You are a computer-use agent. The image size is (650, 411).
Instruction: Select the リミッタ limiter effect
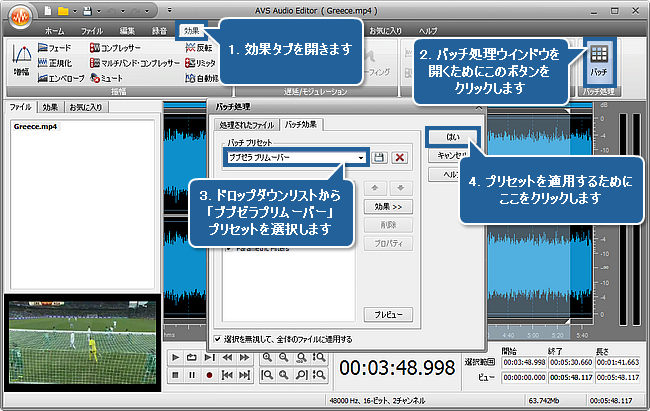[x=201, y=63]
